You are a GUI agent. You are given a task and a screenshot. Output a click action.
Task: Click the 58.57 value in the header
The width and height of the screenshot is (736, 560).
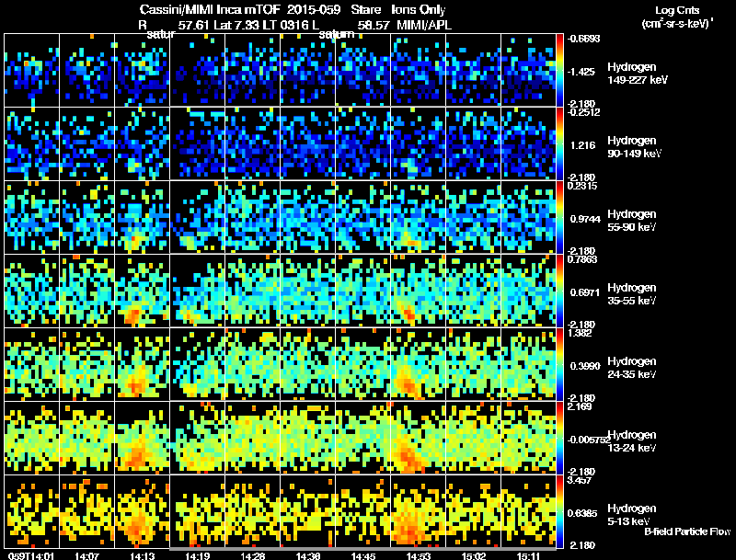[374, 25]
